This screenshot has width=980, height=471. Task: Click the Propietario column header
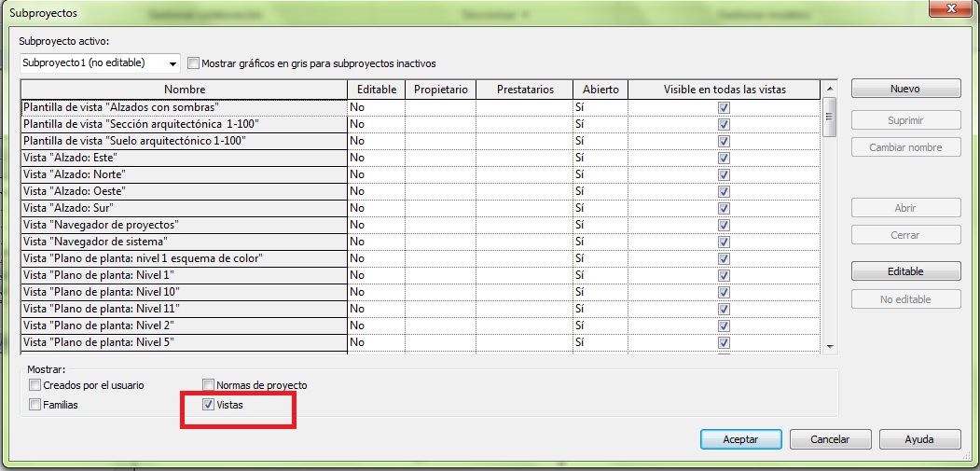pos(440,90)
